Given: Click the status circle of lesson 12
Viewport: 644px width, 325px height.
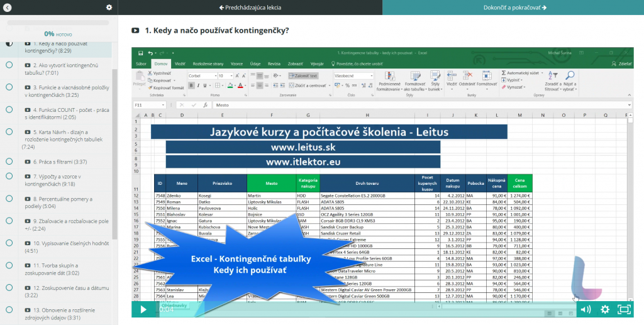Looking at the screenshot, I should [9, 288].
